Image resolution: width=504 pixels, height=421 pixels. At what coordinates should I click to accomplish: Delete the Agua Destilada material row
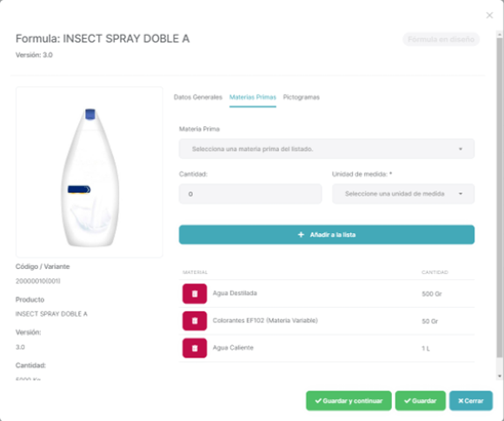tap(195, 293)
